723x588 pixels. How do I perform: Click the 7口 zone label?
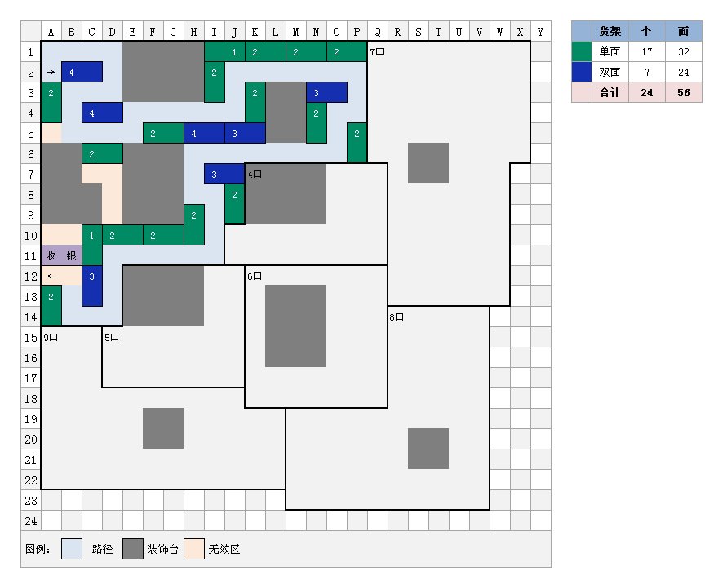377,52
